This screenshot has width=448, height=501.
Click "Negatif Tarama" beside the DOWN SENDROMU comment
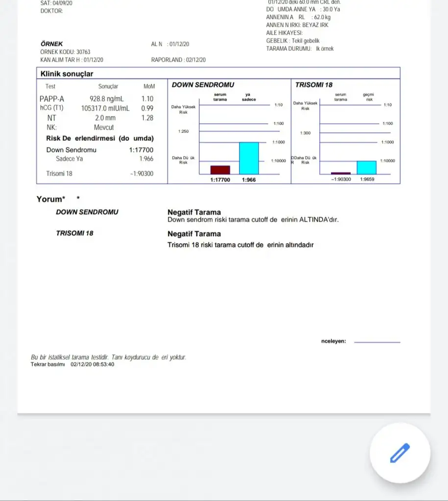coord(194,212)
